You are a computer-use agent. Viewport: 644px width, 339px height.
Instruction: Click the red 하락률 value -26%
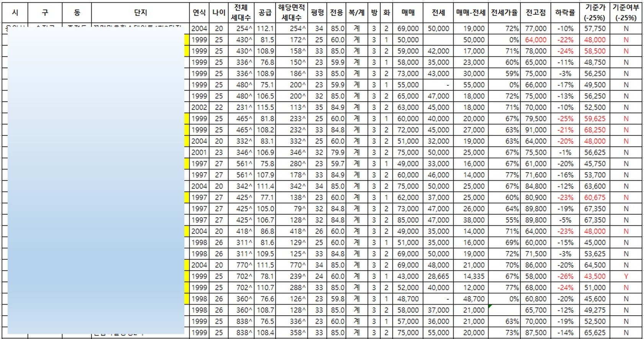pyautogui.click(x=565, y=276)
